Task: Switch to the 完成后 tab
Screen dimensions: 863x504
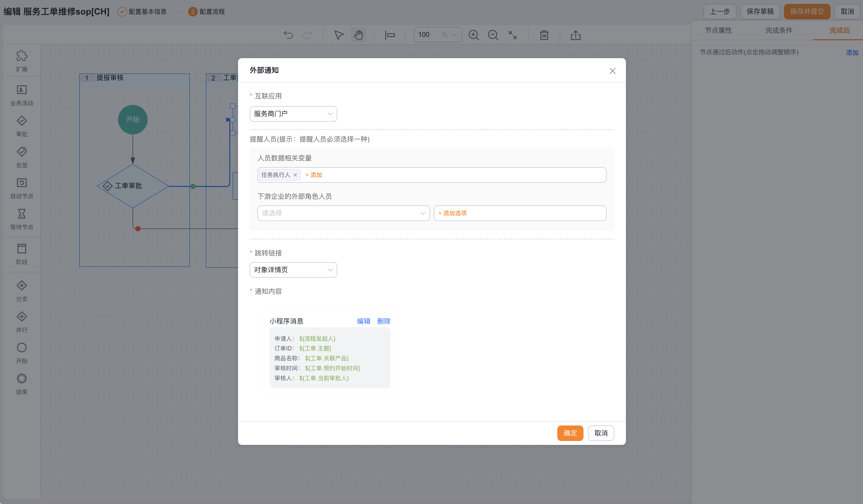Action: pyautogui.click(x=839, y=31)
